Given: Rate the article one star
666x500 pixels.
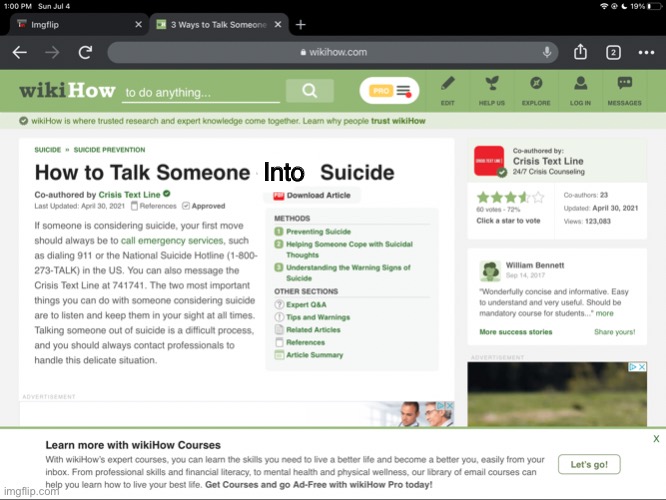Looking at the screenshot, I should pos(483,197).
